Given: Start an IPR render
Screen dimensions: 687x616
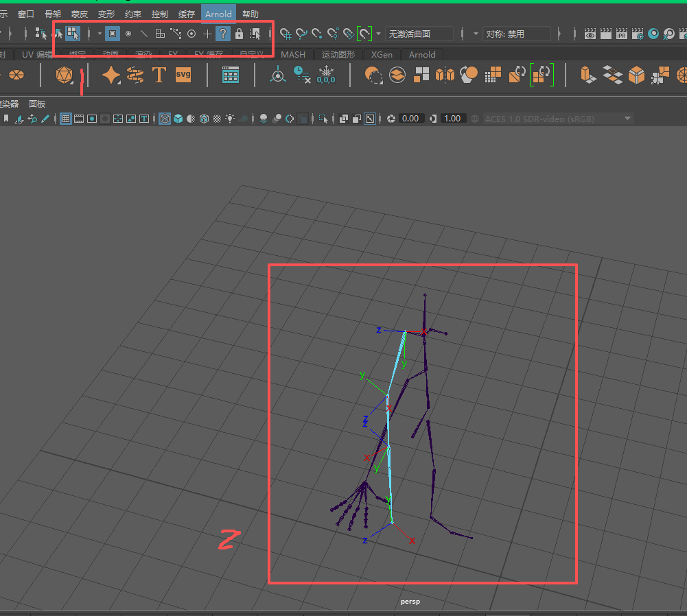Looking at the screenshot, I should coord(622,34).
